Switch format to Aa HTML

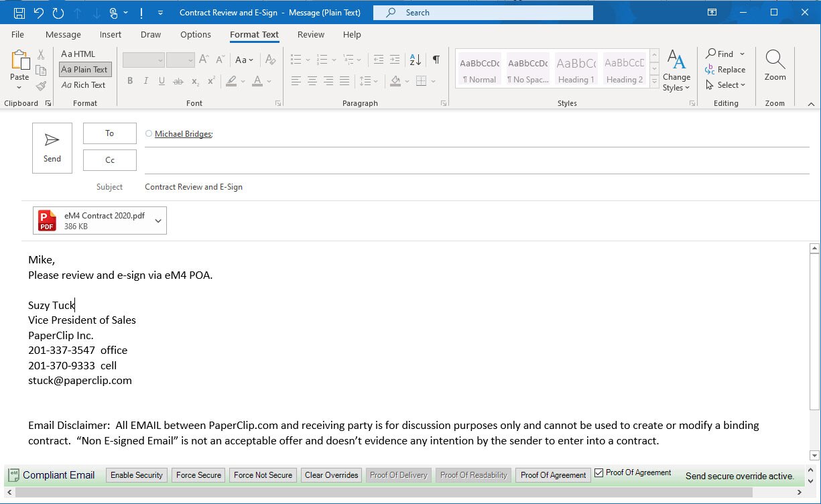click(78, 54)
